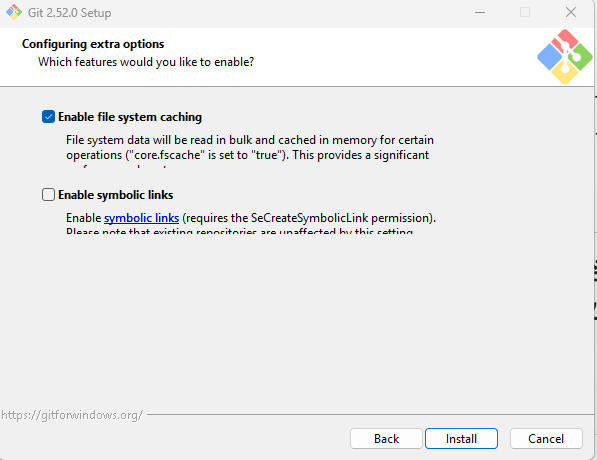The width and height of the screenshot is (597, 460).
Task: Click the 'Configuring extra options' heading
Action: point(93,44)
